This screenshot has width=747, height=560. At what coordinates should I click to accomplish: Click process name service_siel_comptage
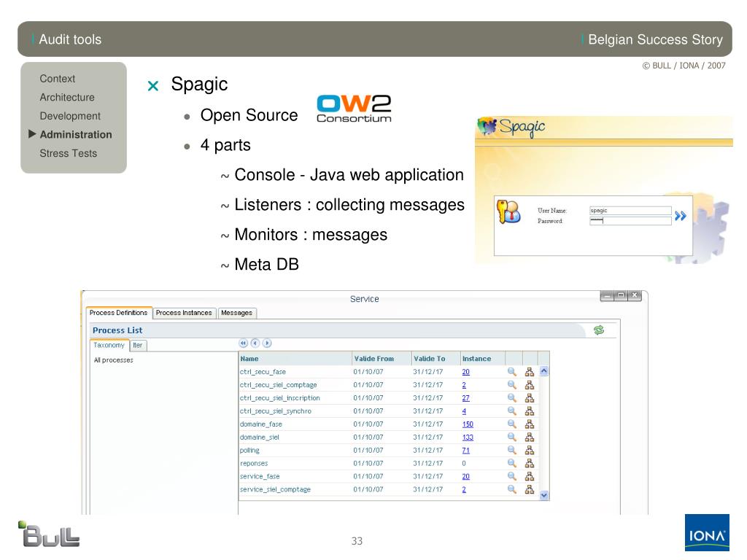click(275, 489)
